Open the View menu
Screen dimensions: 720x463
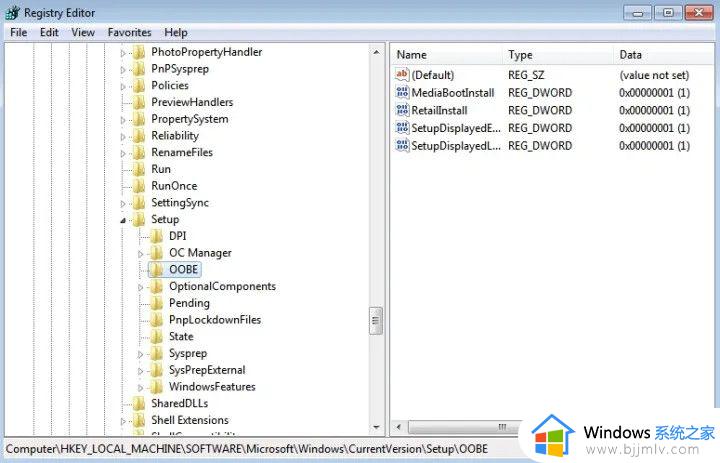(x=83, y=33)
